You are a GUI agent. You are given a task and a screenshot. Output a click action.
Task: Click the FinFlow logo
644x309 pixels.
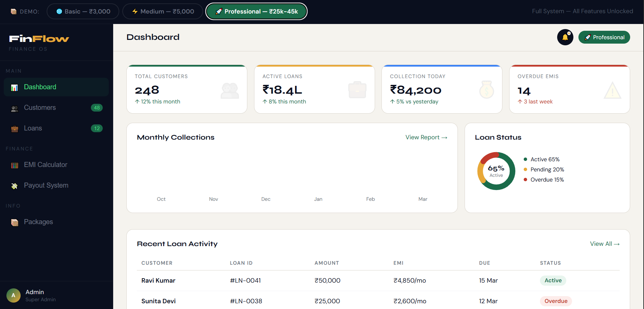point(38,39)
